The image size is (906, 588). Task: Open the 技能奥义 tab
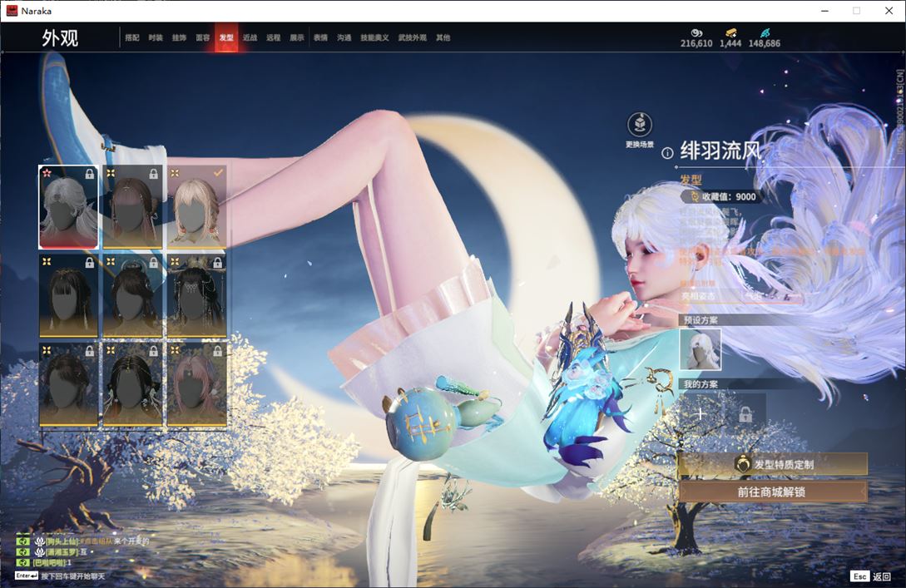tap(374, 37)
